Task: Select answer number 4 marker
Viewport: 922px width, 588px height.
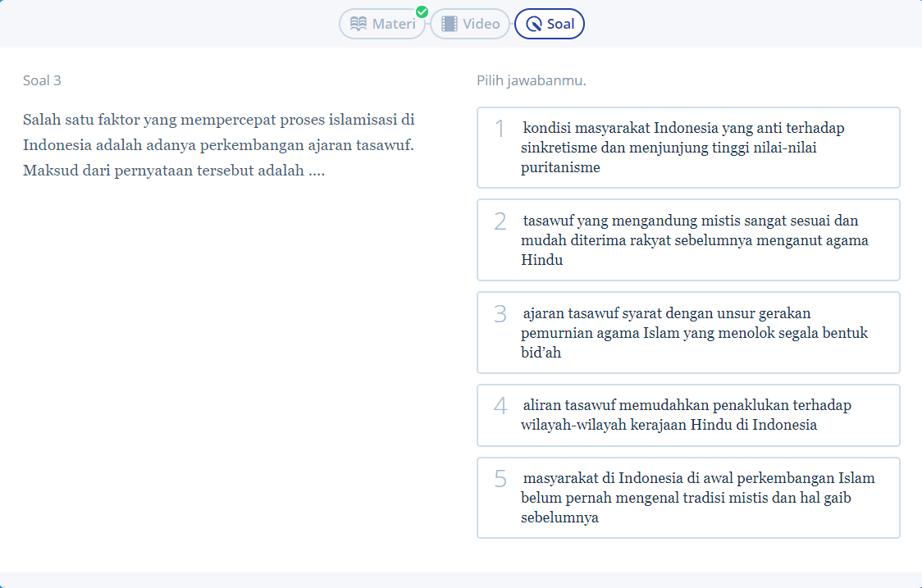Action: click(500, 406)
